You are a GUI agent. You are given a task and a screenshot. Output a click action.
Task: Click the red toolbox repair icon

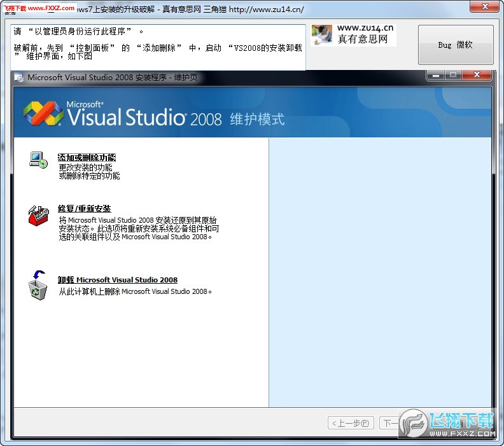click(x=38, y=216)
